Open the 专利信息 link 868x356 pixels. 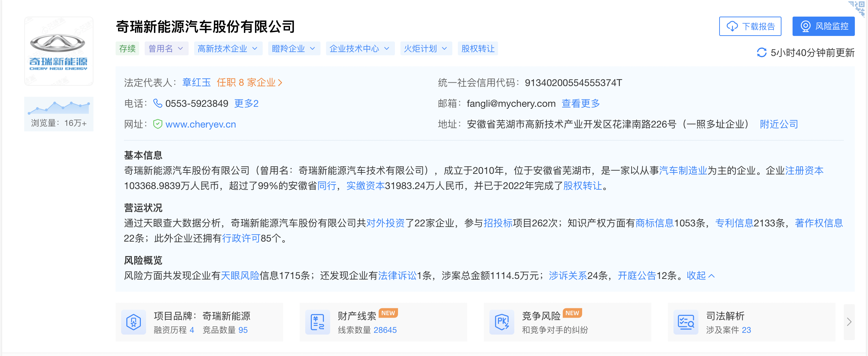point(734,223)
